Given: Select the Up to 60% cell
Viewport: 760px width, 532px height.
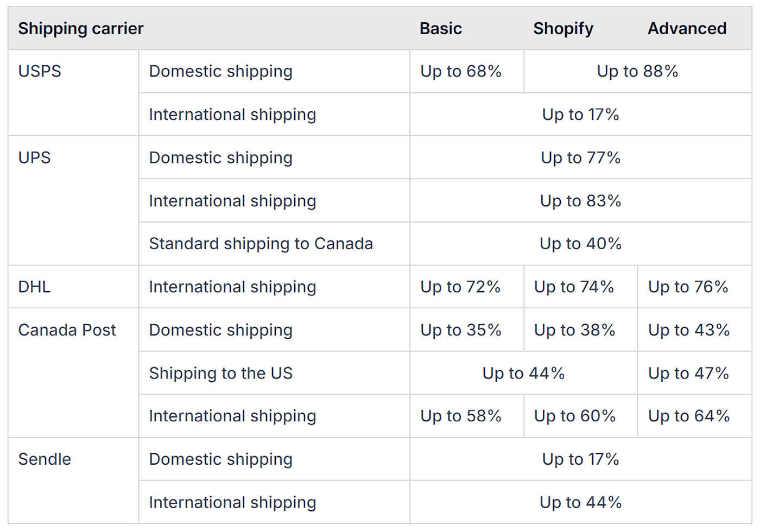Looking at the screenshot, I should (x=574, y=416).
